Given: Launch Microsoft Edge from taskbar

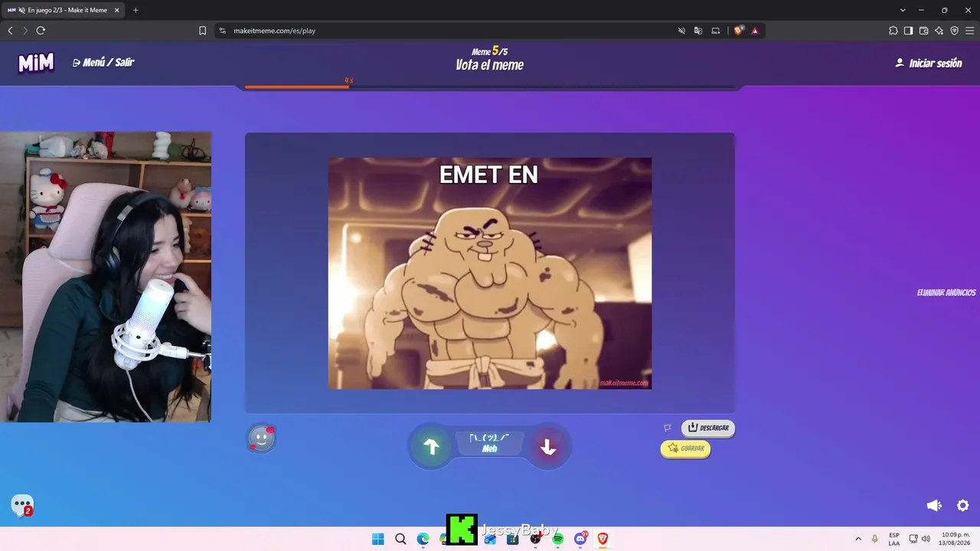Looking at the screenshot, I should pos(423,539).
